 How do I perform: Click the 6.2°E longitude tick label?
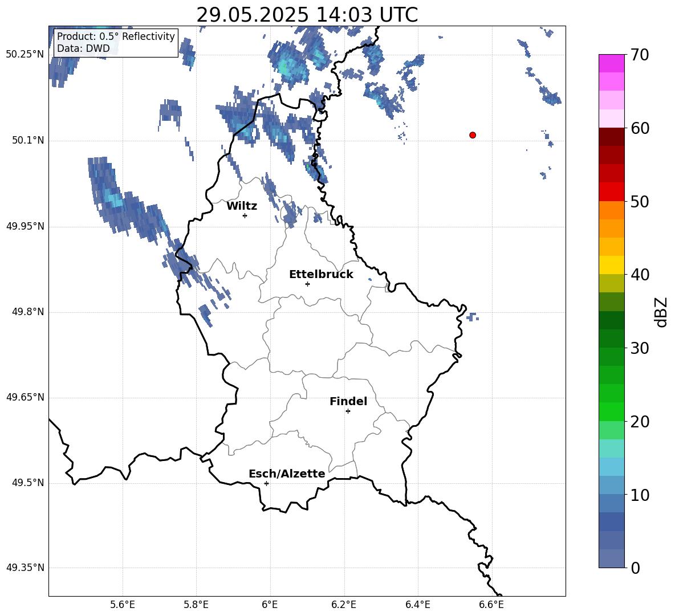pyautogui.click(x=344, y=605)
